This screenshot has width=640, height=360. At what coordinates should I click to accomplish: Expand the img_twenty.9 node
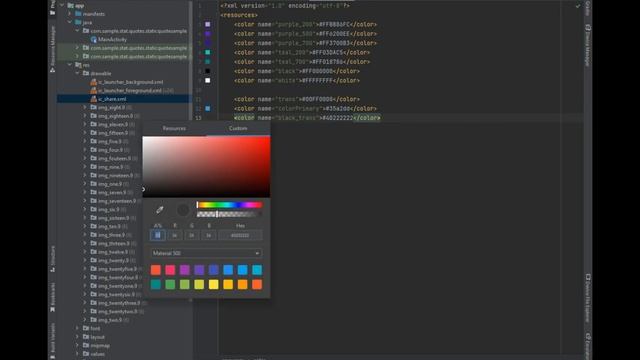[x=85, y=260]
